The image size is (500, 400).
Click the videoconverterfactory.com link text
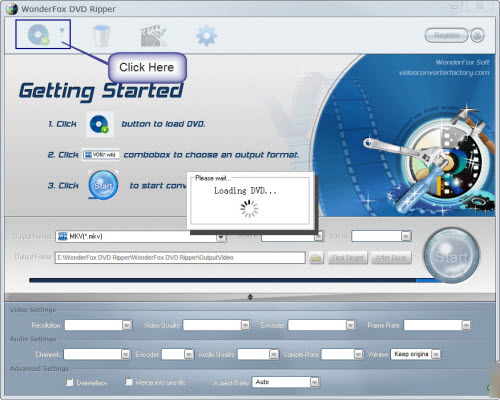click(444, 73)
